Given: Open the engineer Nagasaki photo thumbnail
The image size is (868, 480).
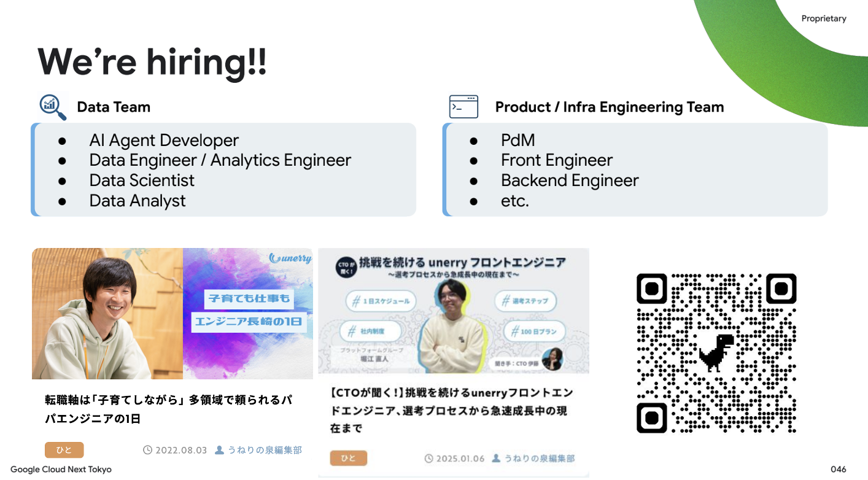Looking at the screenshot, I should tap(172, 314).
